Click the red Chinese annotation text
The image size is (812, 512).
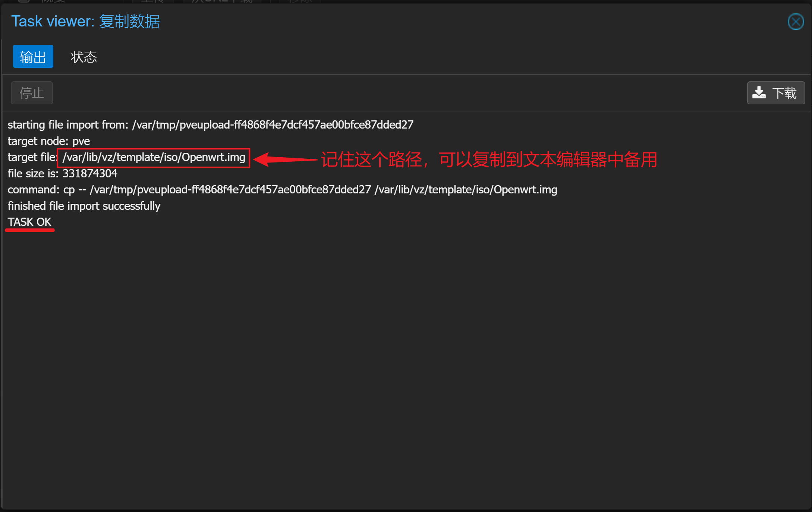click(489, 159)
